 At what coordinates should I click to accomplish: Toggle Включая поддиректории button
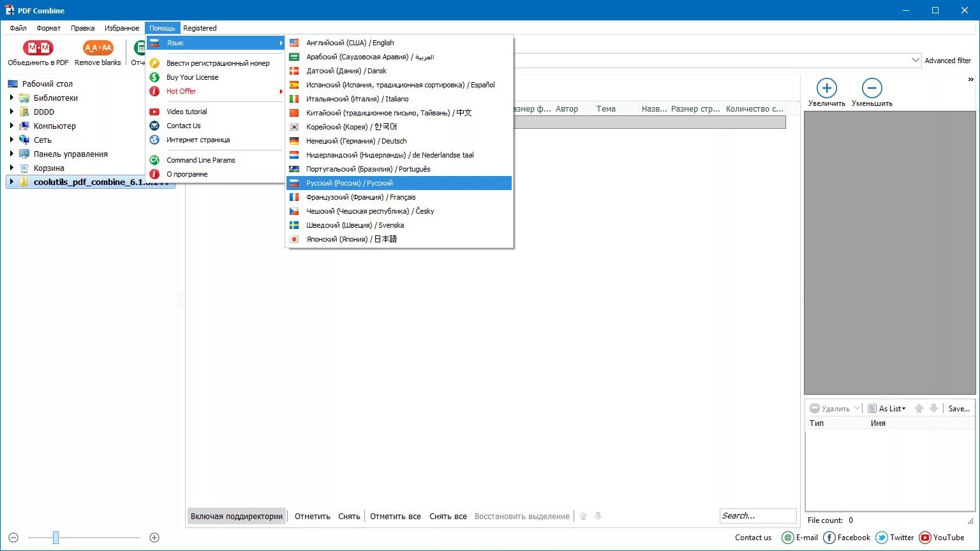[x=237, y=516]
